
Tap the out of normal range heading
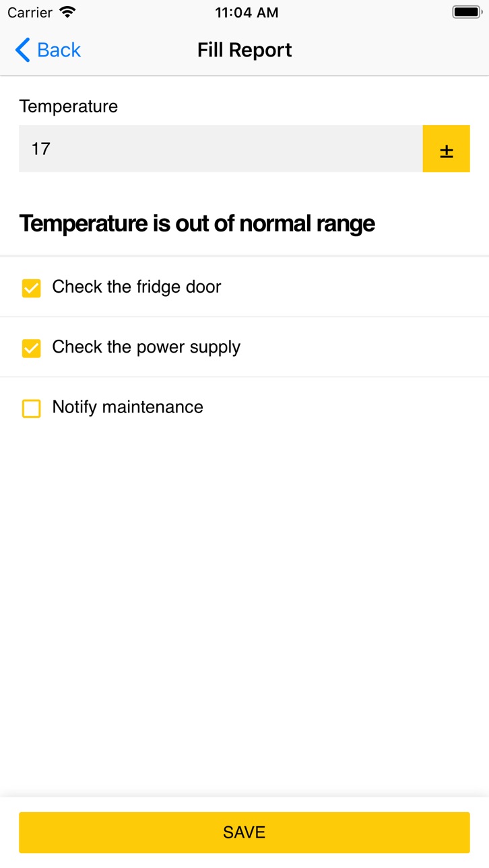pos(197,223)
